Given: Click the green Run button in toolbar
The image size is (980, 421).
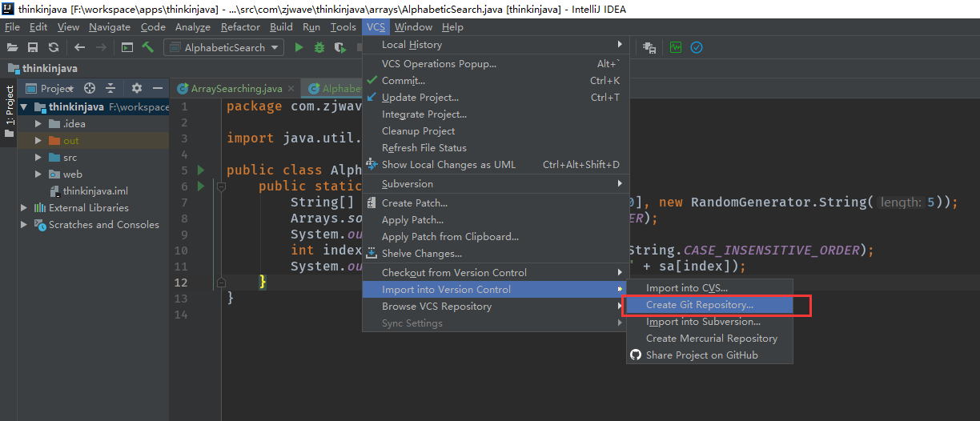Looking at the screenshot, I should [299, 47].
